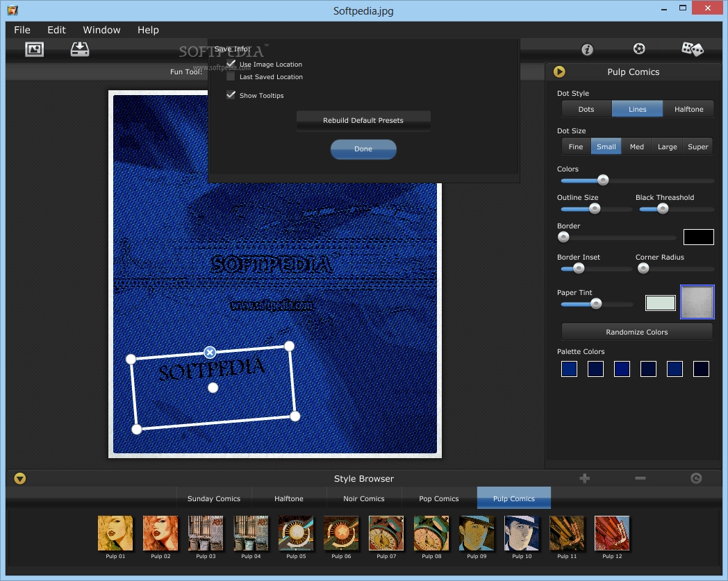Screen dimensions: 728x581
Task: Click the black Border color swatch
Action: pos(698,237)
